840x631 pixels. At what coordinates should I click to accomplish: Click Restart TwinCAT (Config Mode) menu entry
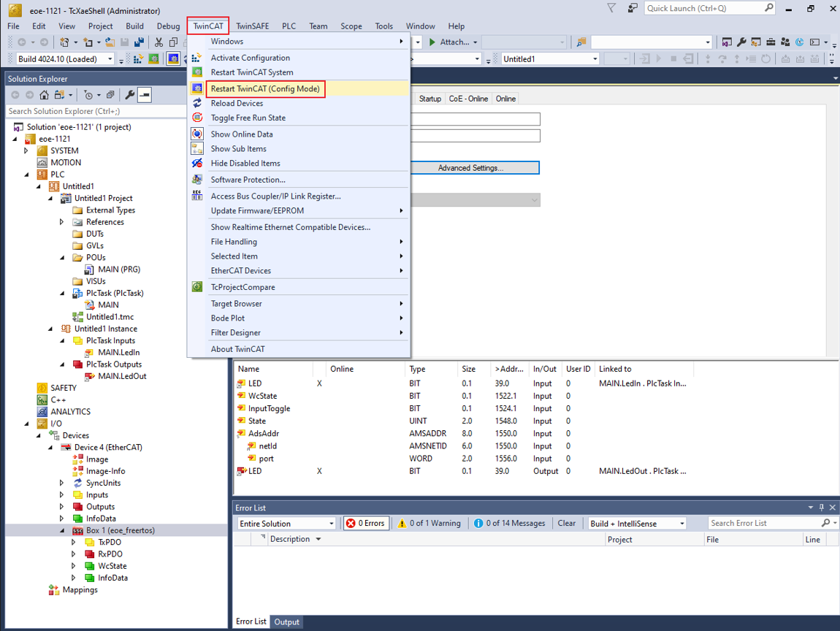tap(265, 88)
